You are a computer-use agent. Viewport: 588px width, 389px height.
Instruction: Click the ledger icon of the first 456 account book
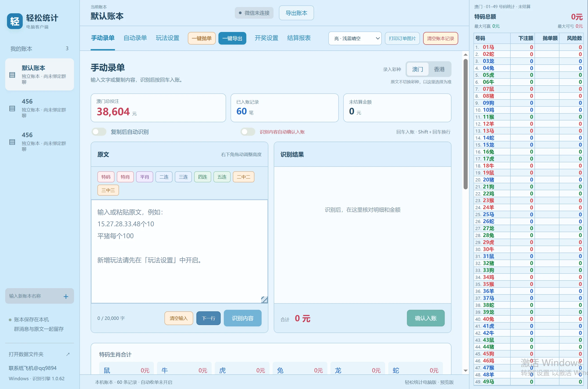click(x=12, y=109)
